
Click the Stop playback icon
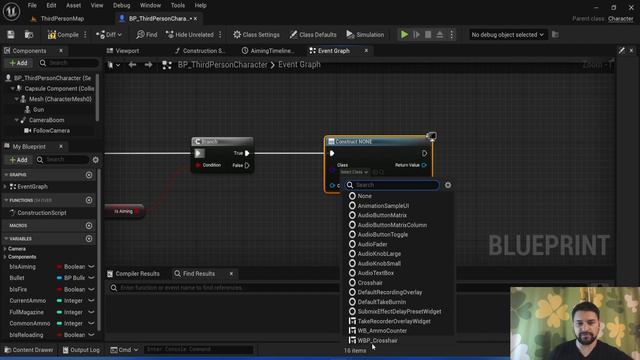[428, 35]
